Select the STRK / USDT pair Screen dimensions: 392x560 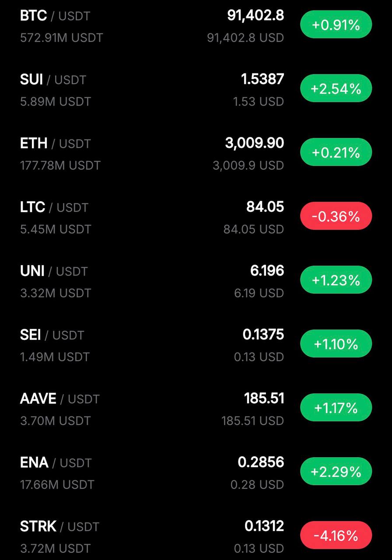pos(59,527)
